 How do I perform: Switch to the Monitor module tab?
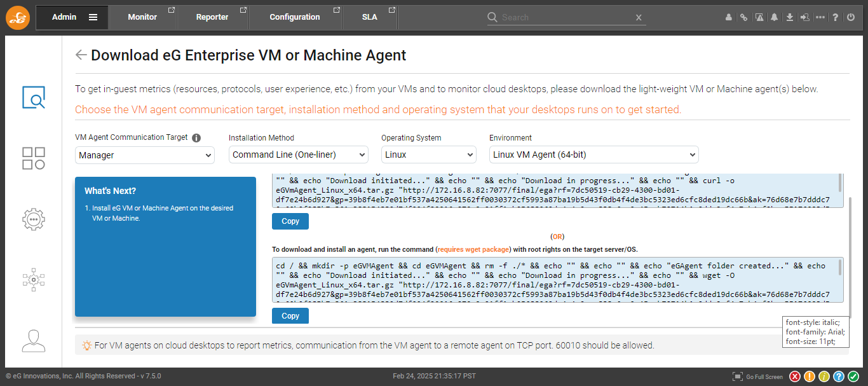(x=142, y=17)
